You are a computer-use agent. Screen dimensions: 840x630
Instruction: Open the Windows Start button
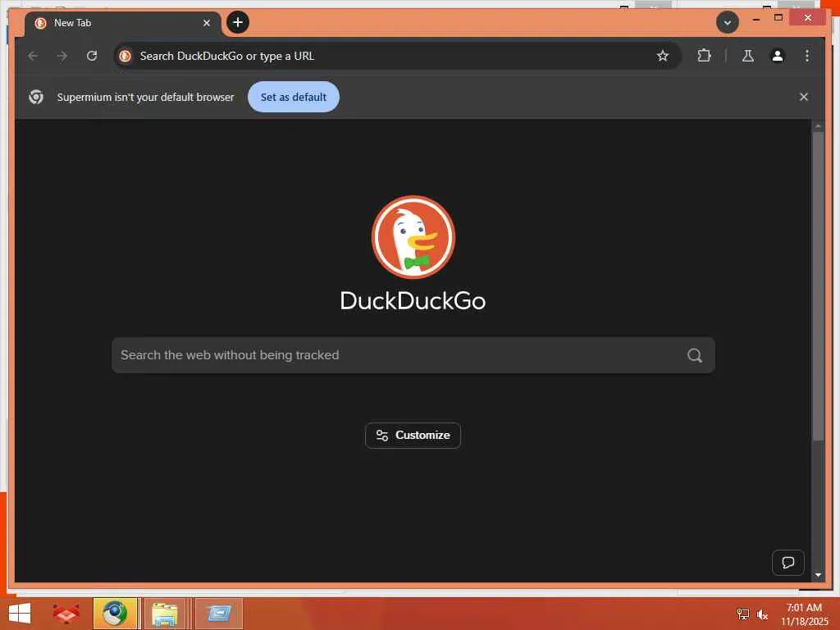pos(20,614)
